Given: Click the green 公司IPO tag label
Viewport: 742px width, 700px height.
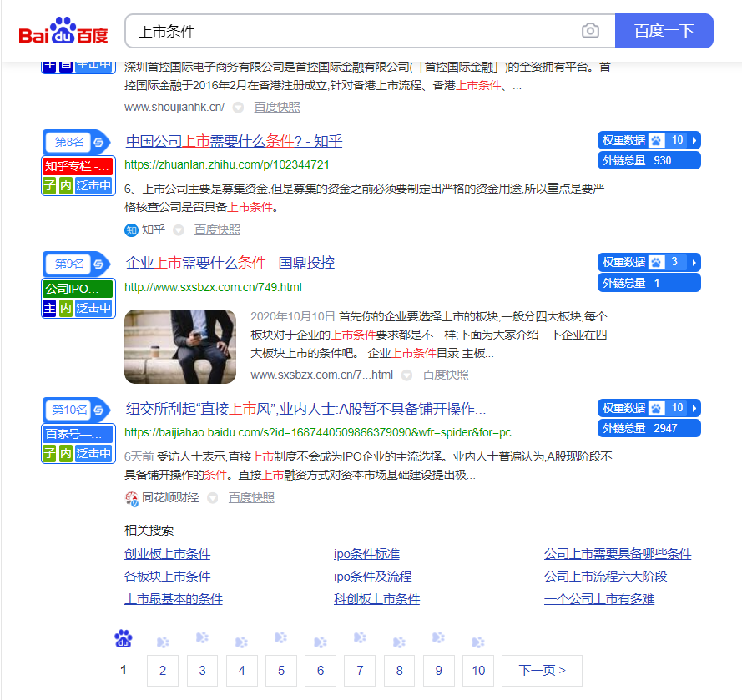Looking at the screenshot, I should point(78,289).
